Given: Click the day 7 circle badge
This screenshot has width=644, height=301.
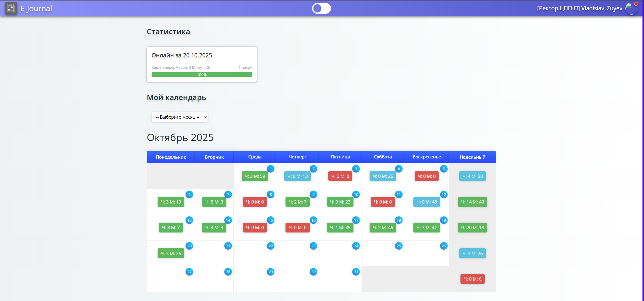Looking at the screenshot, I should point(228,194).
